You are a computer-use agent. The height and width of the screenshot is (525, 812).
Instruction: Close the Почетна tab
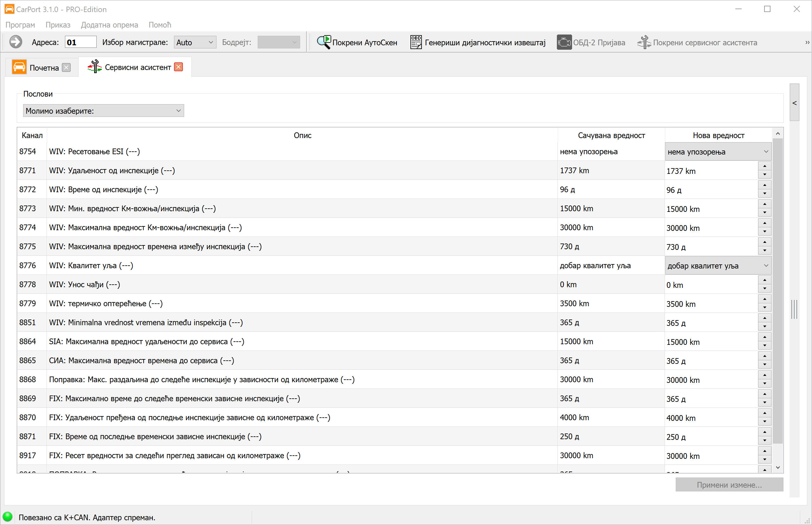click(67, 67)
